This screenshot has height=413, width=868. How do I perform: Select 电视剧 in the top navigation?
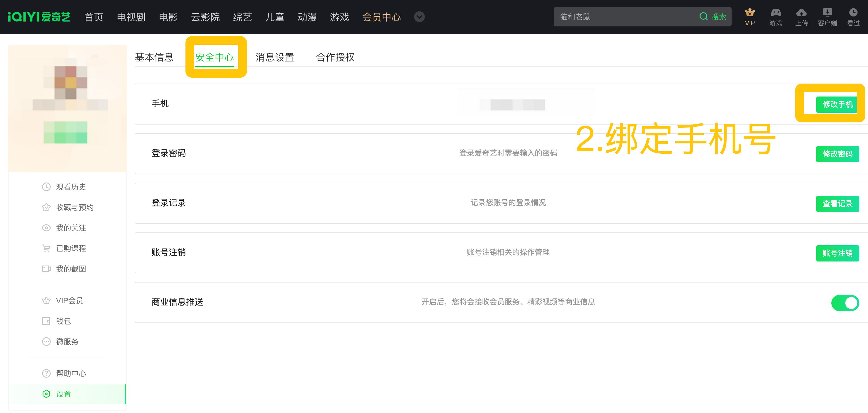coord(131,17)
